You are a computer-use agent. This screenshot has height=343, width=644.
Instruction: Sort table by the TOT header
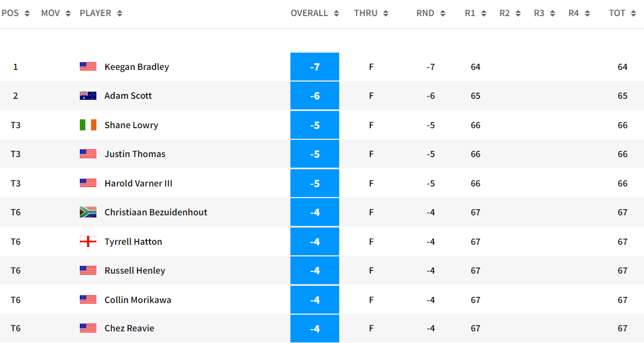(617, 13)
